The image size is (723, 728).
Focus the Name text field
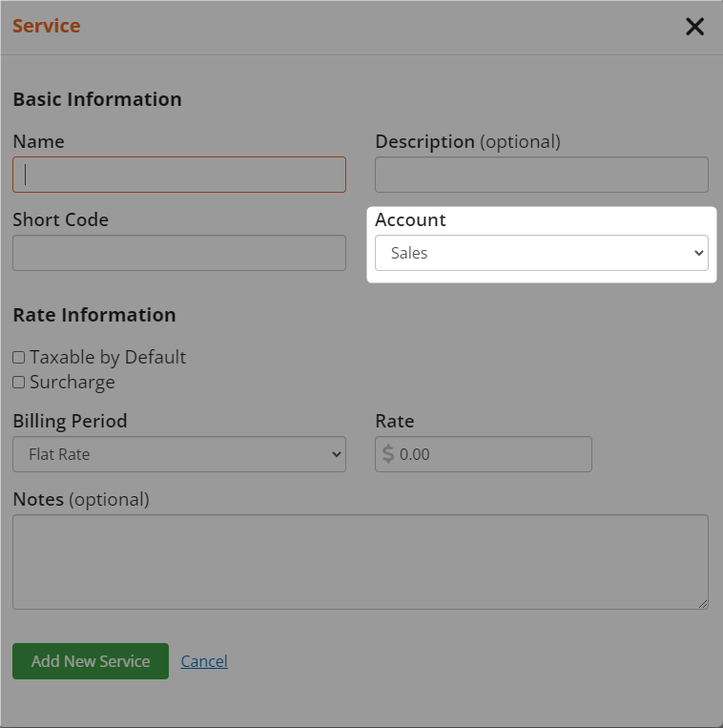click(x=179, y=175)
